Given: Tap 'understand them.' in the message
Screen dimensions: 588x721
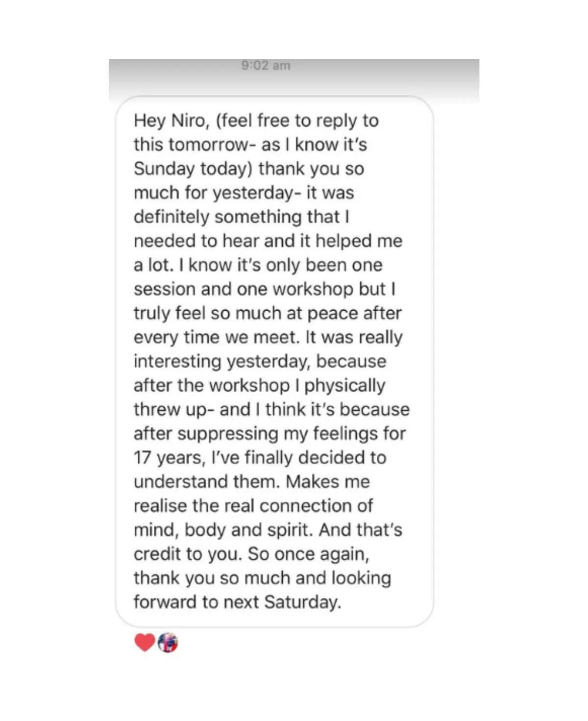Looking at the screenshot, I should point(207,481).
